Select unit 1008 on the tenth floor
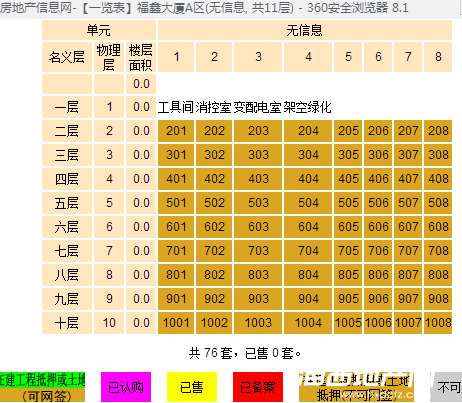This screenshot has height=403, width=462. pos(438,323)
